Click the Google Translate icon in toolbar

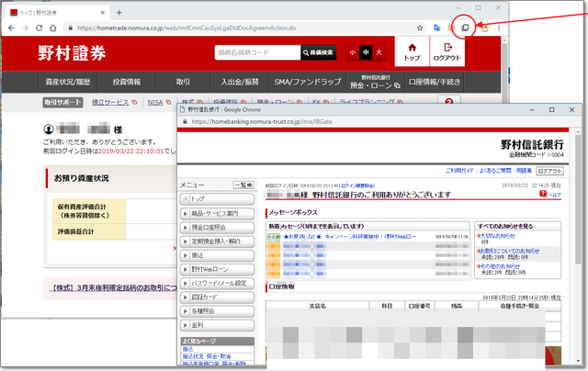tap(437, 28)
